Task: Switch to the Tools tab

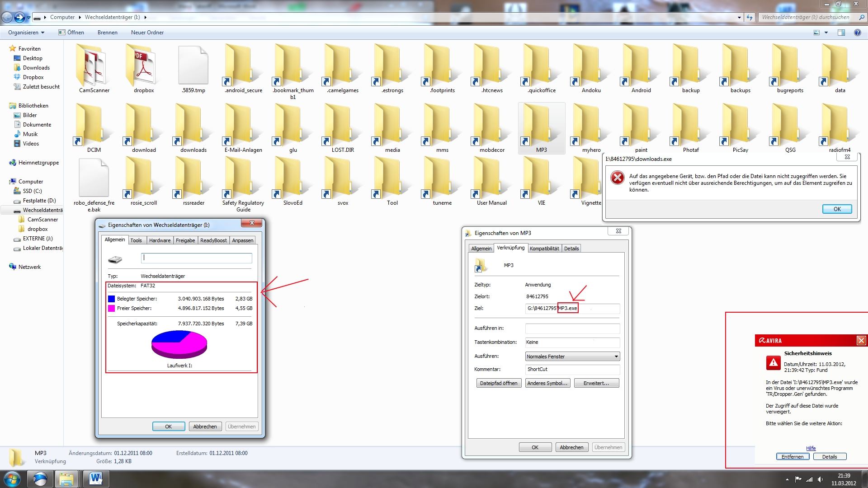Action: (136, 240)
